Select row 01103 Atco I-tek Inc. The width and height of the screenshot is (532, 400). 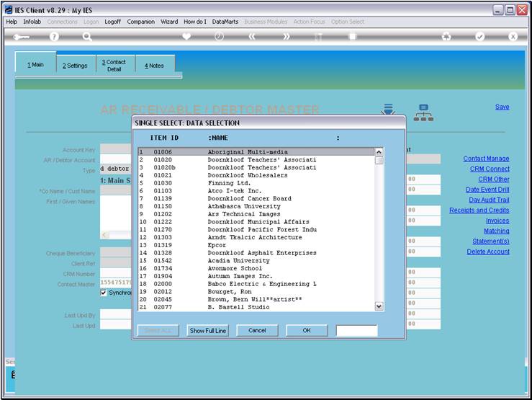click(x=256, y=191)
